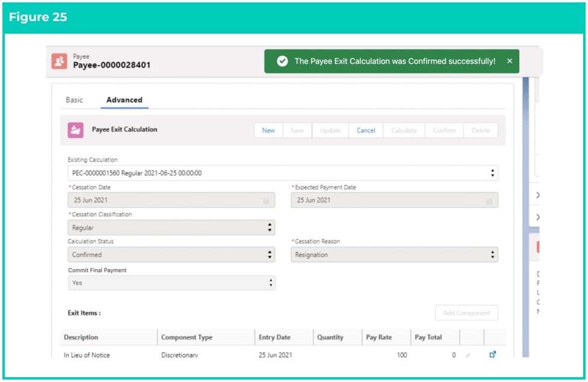Open the Existing Calculation dropdown
This screenshot has height=382, width=588.
point(283,173)
